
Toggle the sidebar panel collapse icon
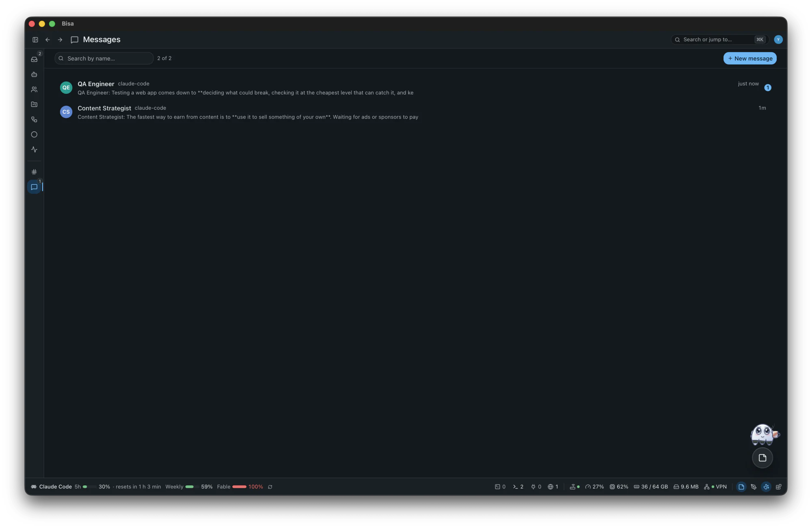point(35,40)
